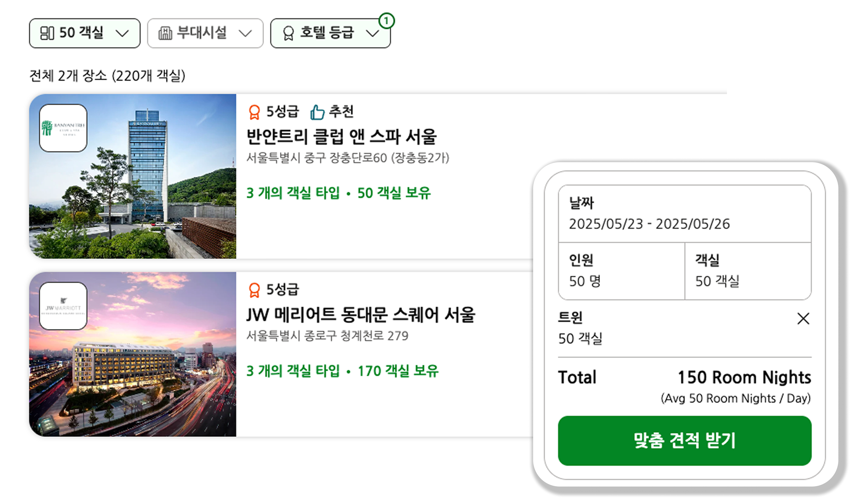Click the 날짜 date range field
Screen dimensions: 850x504
684,214
